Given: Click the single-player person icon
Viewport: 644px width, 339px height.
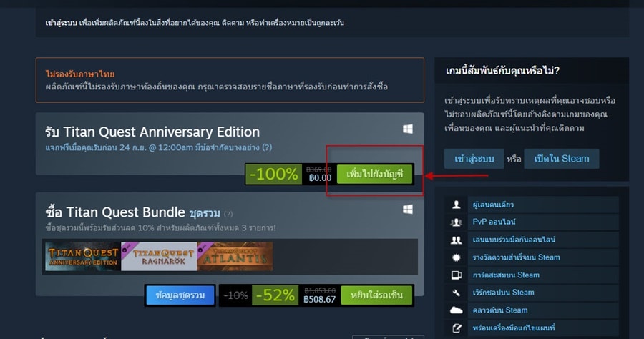Looking at the screenshot, I should point(456,205).
